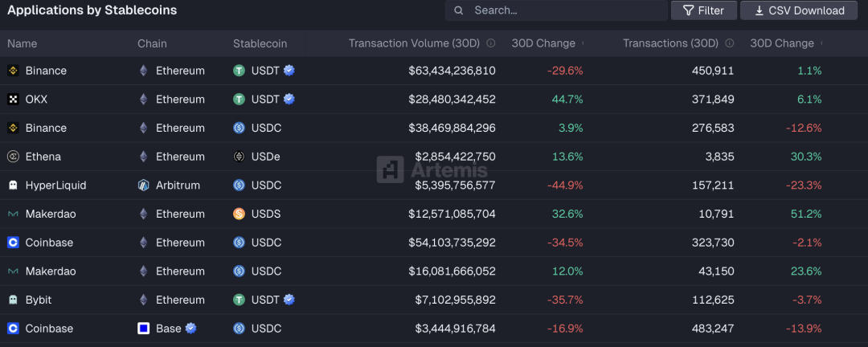Viewport: 868px width, 347px height.
Task: Click the Base chain square icon
Action: (144, 329)
